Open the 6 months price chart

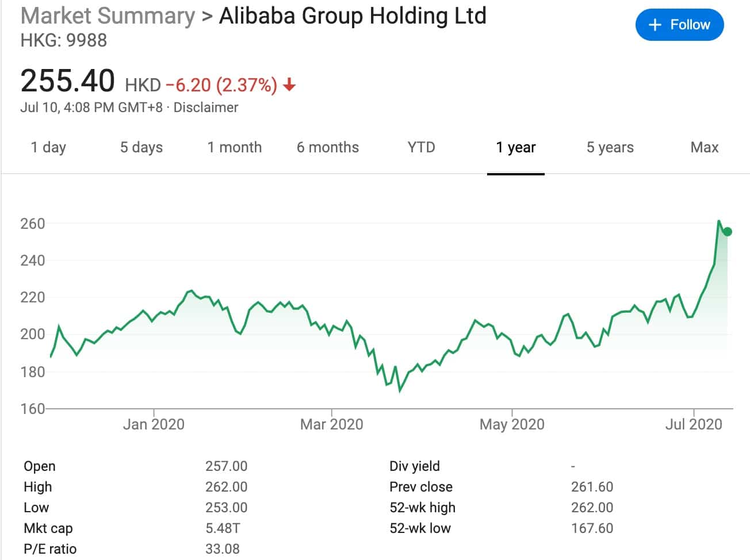[x=327, y=147]
